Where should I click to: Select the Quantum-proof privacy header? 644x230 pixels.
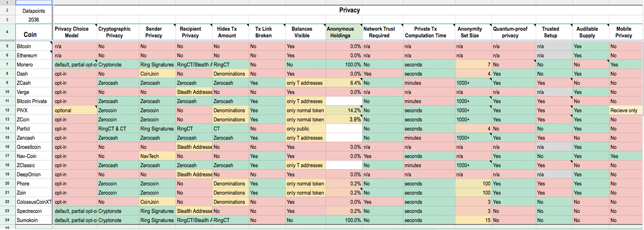click(x=514, y=32)
